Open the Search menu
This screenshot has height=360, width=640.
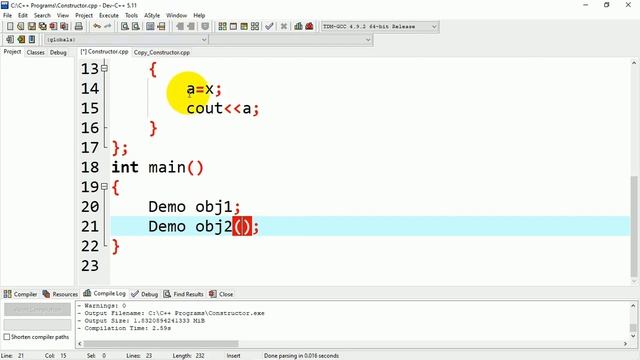[x=42, y=16]
